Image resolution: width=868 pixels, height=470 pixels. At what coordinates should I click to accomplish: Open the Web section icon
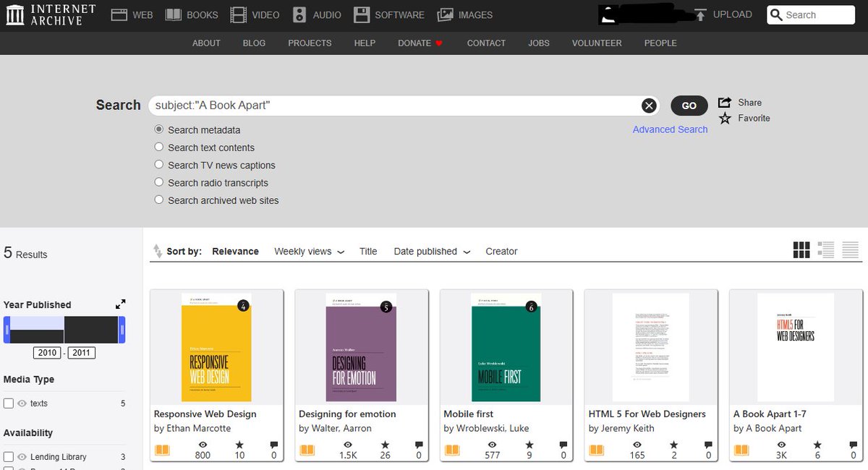point(119,14)
